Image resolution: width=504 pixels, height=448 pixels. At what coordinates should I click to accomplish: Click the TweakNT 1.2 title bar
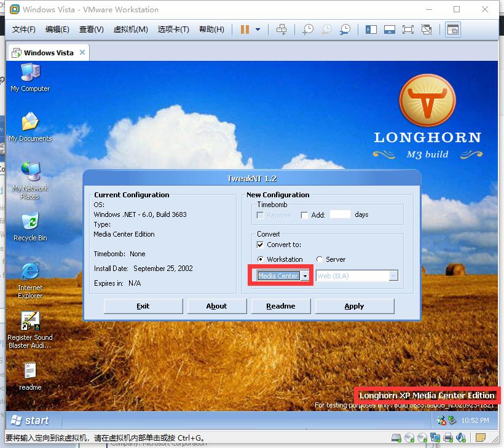pyautogui.click(x=251, y=178)
